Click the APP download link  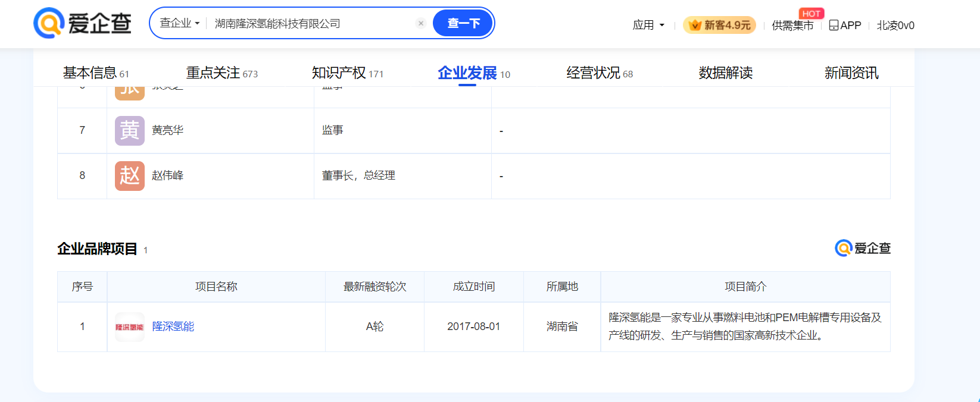[x=845, y=25]
